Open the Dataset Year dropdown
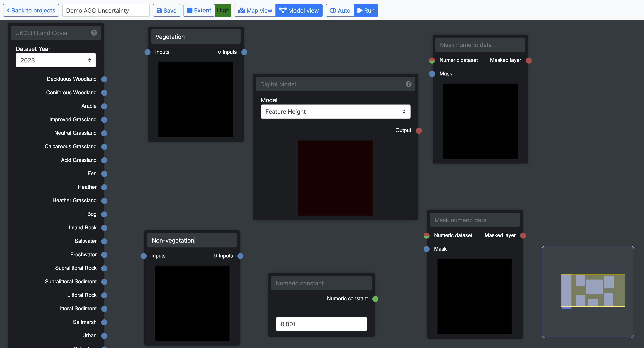 point(56,60)
